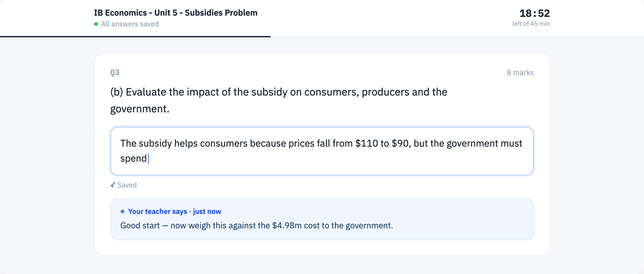Image resolution: width=644 pixels, height=274 pixels.
Task: Click the teacher feedback message text
Action: (257, 226)
